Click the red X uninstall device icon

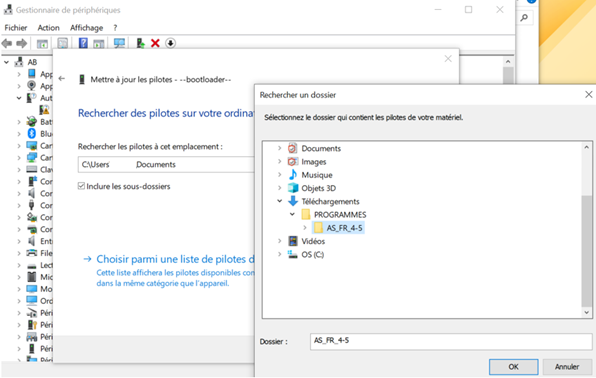pos(155,43)
